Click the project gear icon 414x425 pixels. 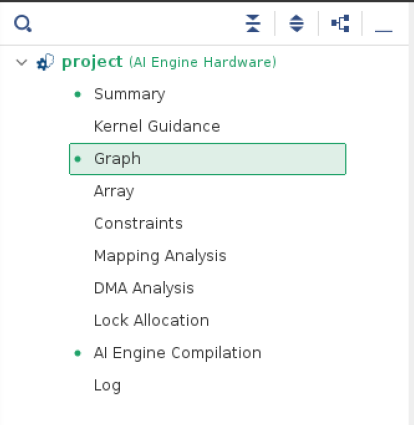click(x=45, y=62)
